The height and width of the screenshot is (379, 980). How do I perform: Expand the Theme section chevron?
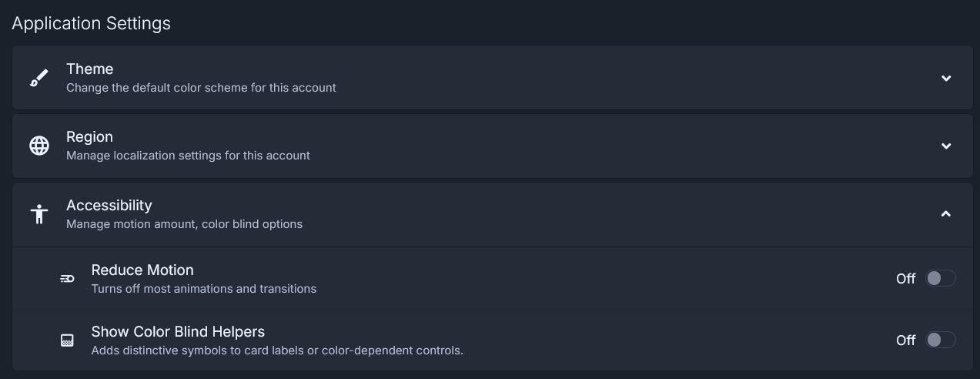946,78
